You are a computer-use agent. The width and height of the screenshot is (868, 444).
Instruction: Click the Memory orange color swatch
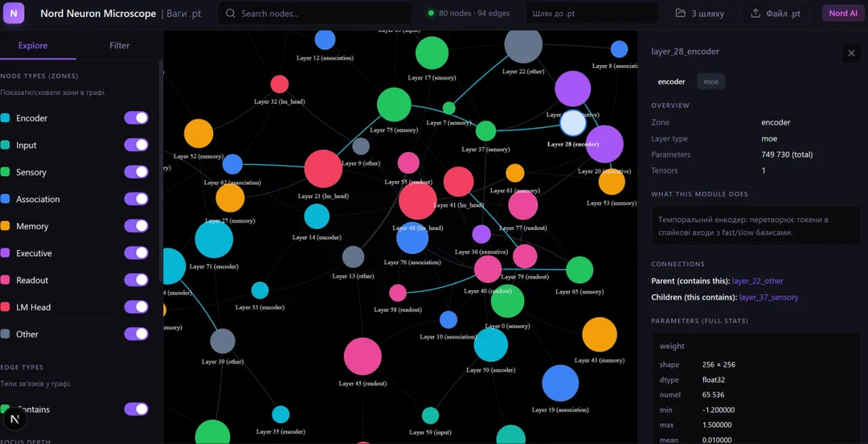point(5,226)
